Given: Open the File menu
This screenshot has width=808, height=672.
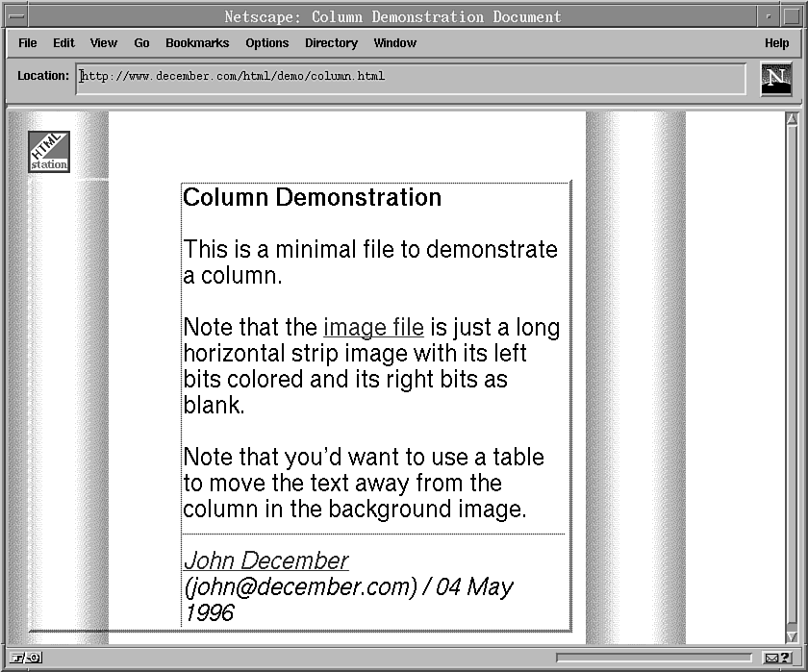Looking at the screenshot, I should 28,43.
